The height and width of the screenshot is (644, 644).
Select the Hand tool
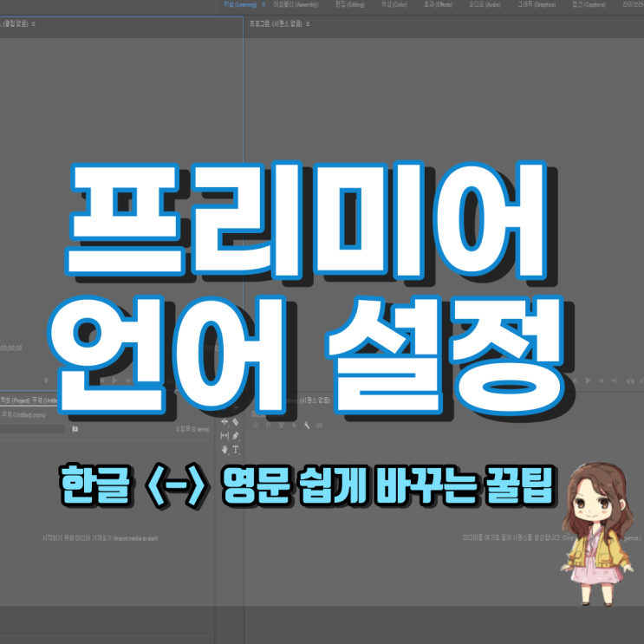pos(224,449)
